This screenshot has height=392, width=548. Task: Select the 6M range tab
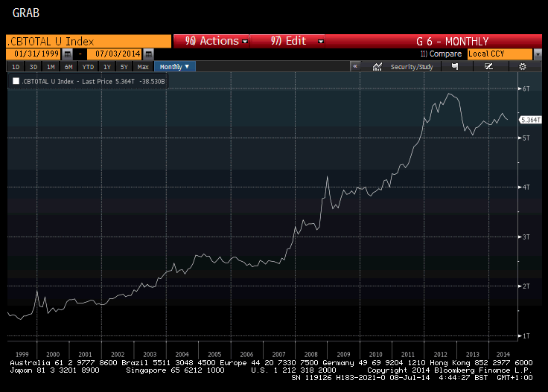[68, 67]
